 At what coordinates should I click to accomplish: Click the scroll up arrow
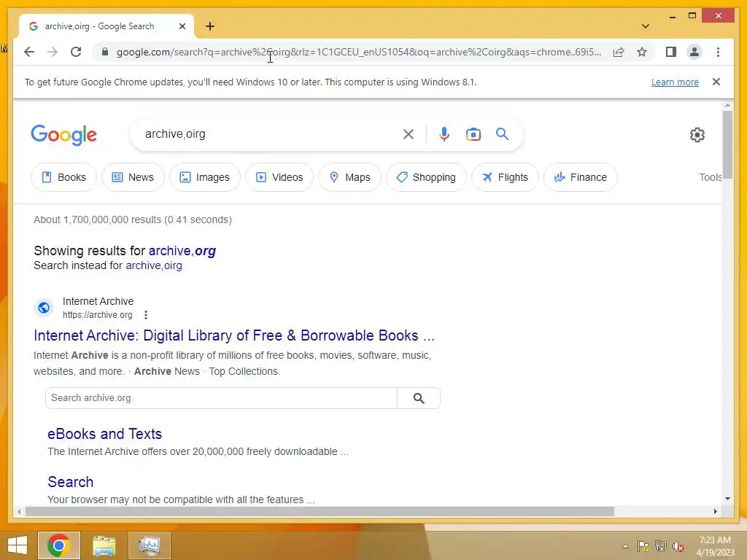(727, 105)
